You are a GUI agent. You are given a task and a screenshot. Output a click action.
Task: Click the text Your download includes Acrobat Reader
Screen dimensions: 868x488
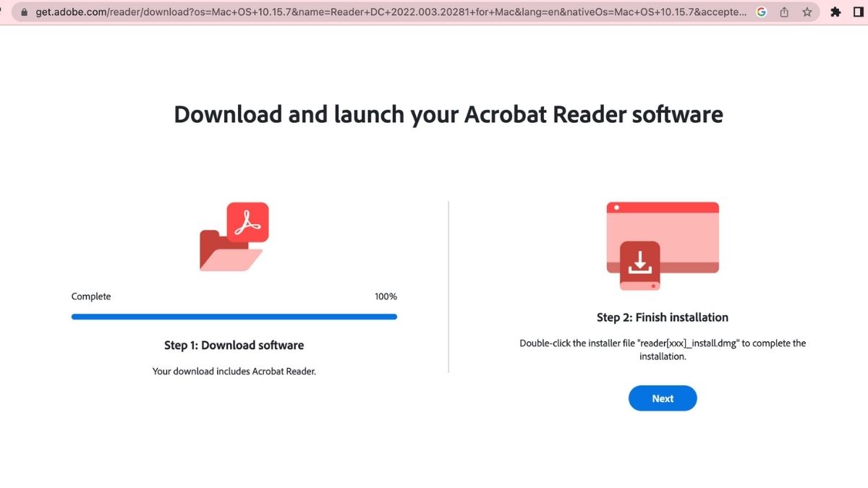(234, 371)
